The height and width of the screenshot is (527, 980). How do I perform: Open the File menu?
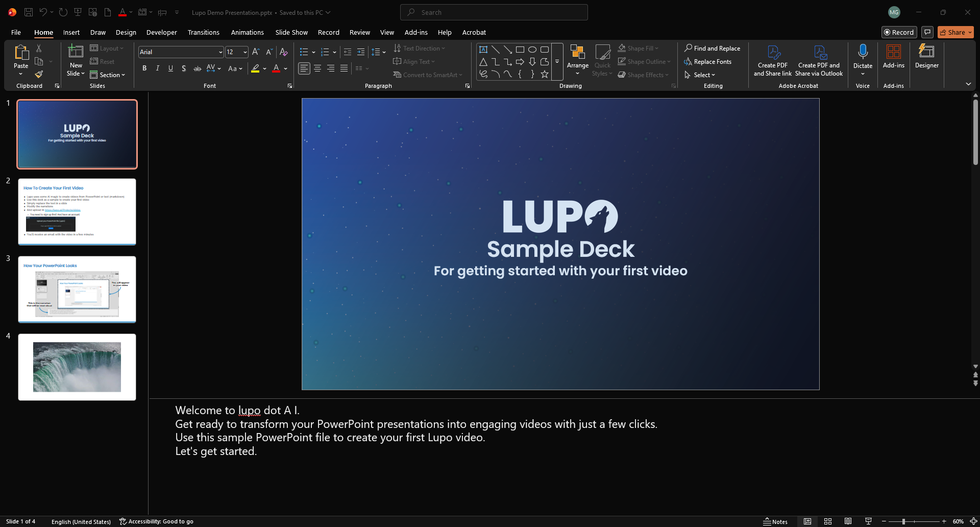click(16, 32)
